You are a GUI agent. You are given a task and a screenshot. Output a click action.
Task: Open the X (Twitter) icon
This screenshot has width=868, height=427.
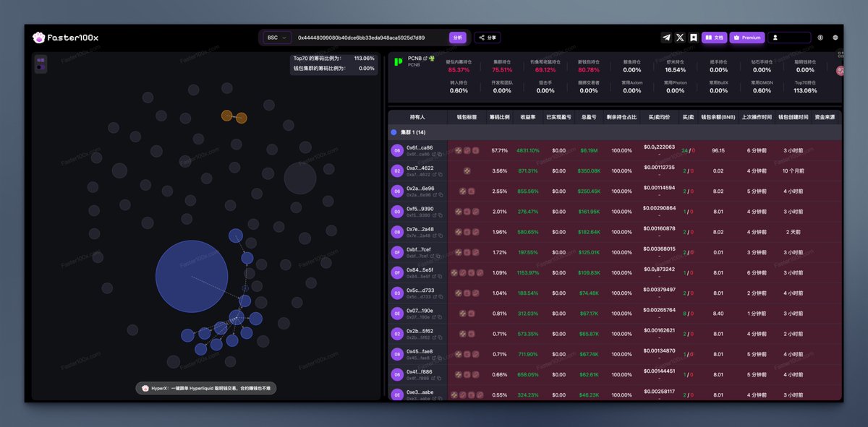(x=680, y=38)
